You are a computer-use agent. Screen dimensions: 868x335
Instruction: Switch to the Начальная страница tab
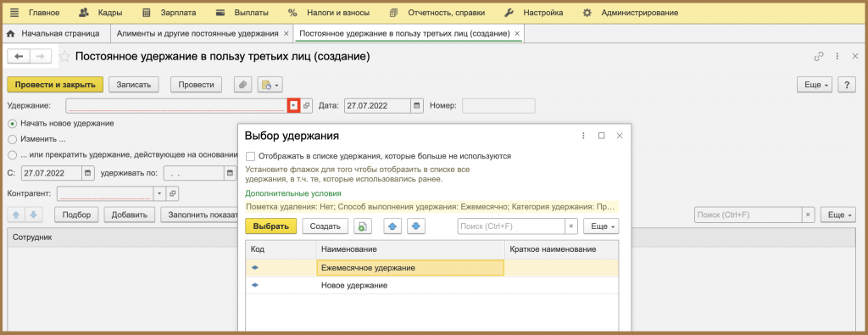pyautogui.click(x=54, y=33)
